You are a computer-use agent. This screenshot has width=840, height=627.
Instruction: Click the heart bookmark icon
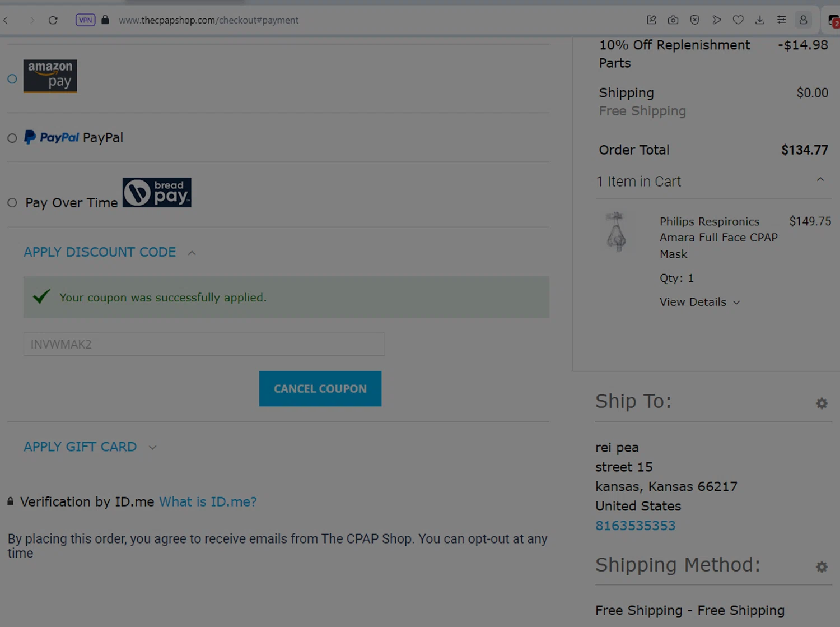[738, 20]
